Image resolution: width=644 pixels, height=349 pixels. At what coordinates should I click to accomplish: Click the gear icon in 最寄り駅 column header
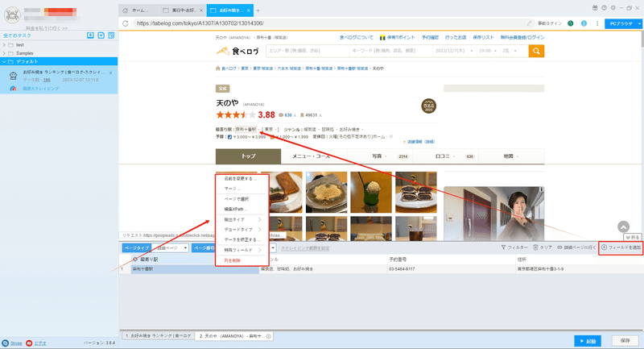coord(134,260)
